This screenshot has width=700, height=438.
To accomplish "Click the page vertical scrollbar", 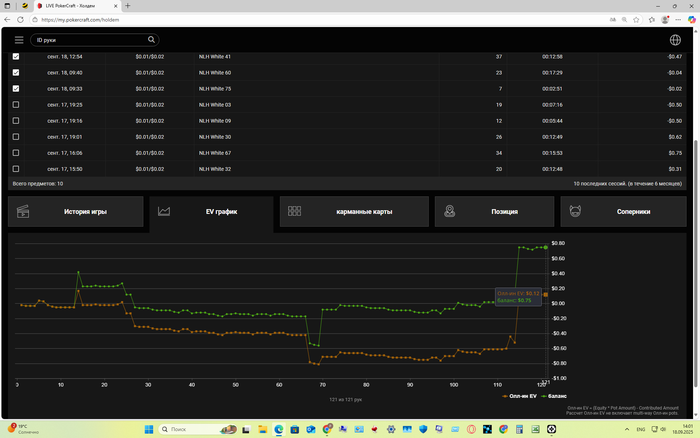I will click(696, 223).
